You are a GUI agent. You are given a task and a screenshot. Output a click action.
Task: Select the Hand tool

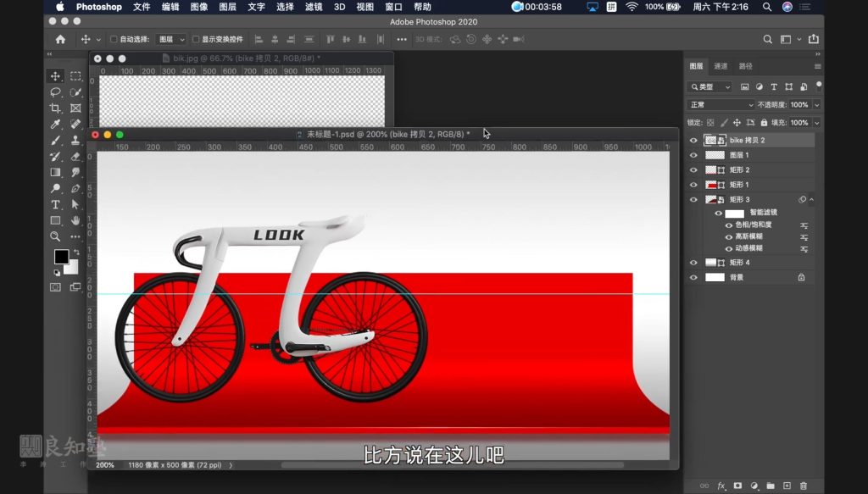pos(75,221)
